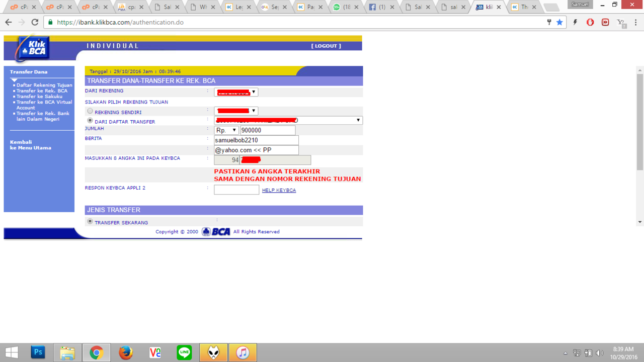Select Transfer Sekarang radio button
The image size is (644, 362).
(90, 221)
